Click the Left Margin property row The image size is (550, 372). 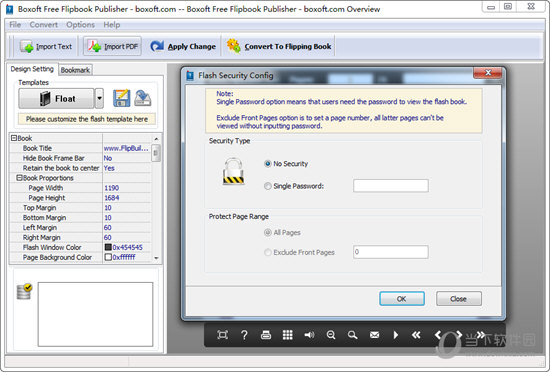pos(81,228)
